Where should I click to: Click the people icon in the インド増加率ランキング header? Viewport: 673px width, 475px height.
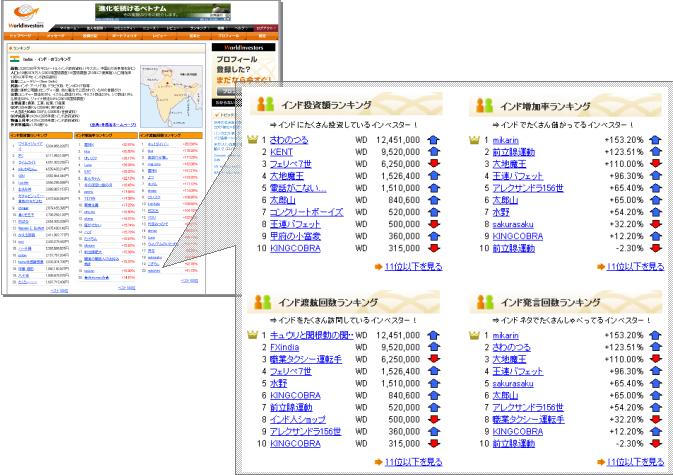tap(484, 105)
